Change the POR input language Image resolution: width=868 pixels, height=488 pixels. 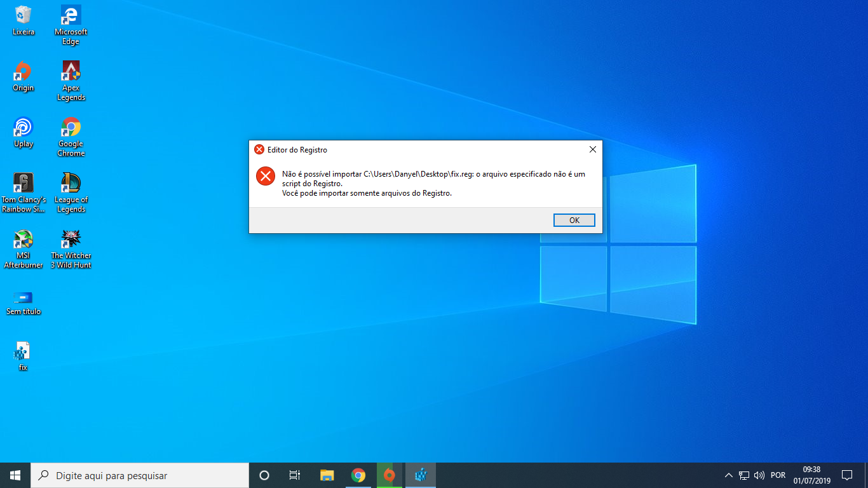coord(778,475)
